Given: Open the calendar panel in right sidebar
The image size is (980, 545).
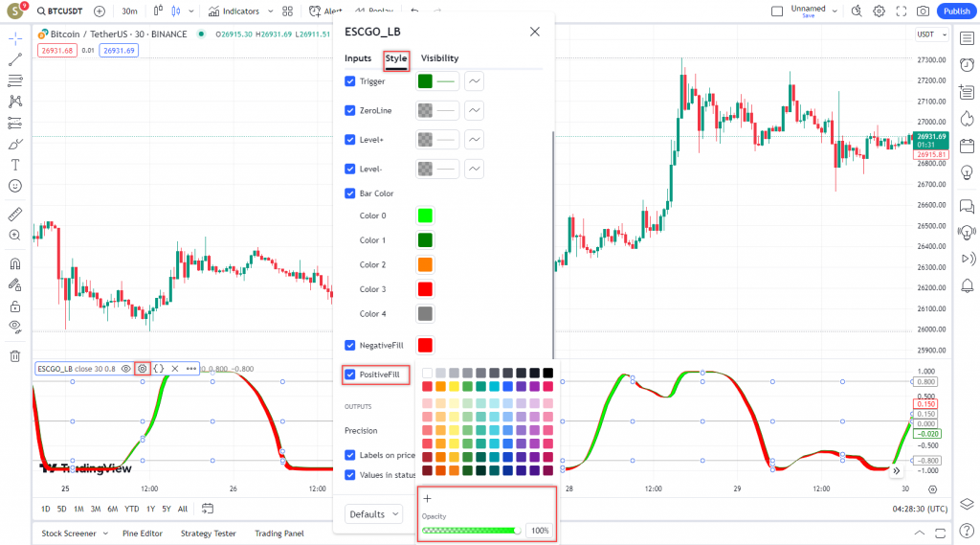Looking at the screenshot, I should [967, 147].
